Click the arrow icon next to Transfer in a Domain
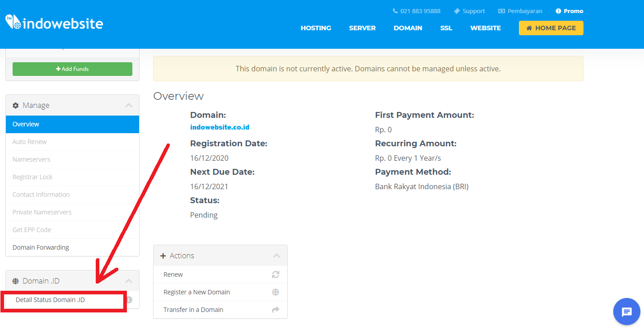The width and height of the screenshot is (644, 335). [x=275, y=310]
